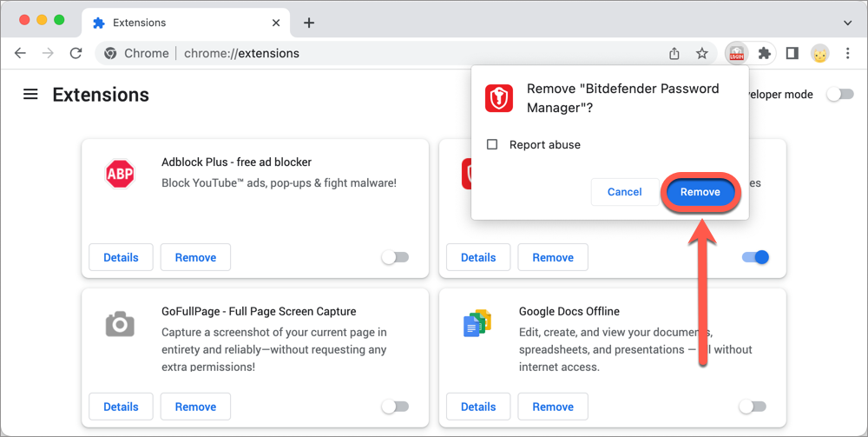The width and height of the screenshot is (868, 437).
Task: Open Chrome's three-dot menu
Action: [x=847, y=53]
